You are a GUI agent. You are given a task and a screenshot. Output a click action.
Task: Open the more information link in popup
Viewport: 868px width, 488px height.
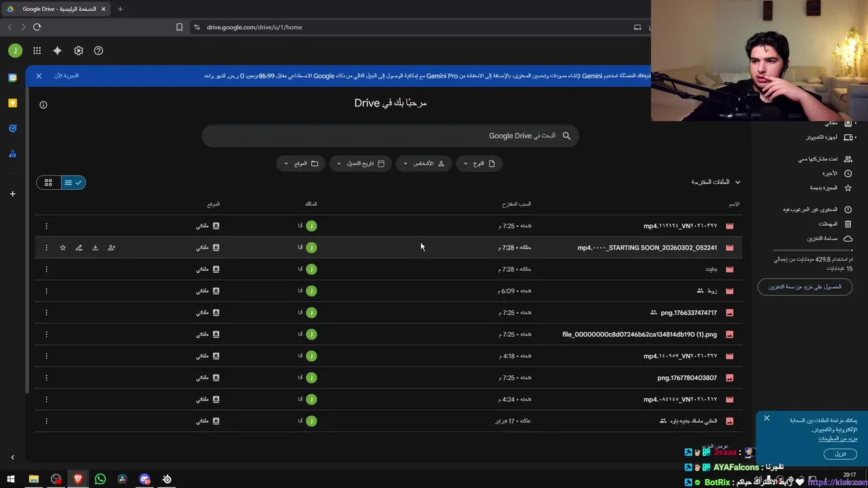pyautogui.click(x=837, y=439)
